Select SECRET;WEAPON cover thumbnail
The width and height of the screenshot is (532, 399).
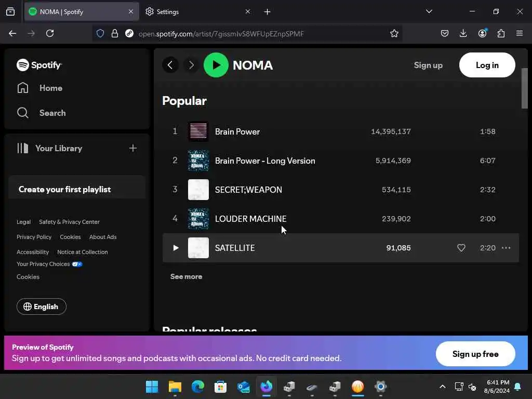(x=198, y=190)
